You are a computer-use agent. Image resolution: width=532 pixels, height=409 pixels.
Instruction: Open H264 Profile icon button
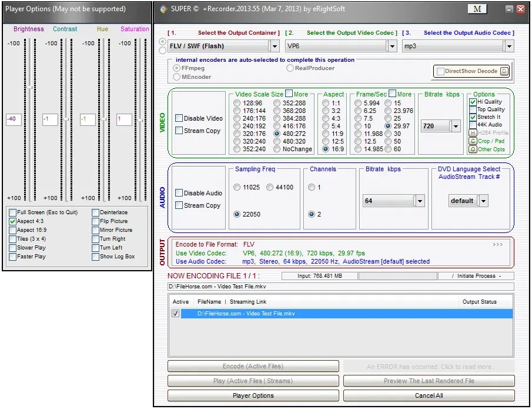(x=473, y=133)
